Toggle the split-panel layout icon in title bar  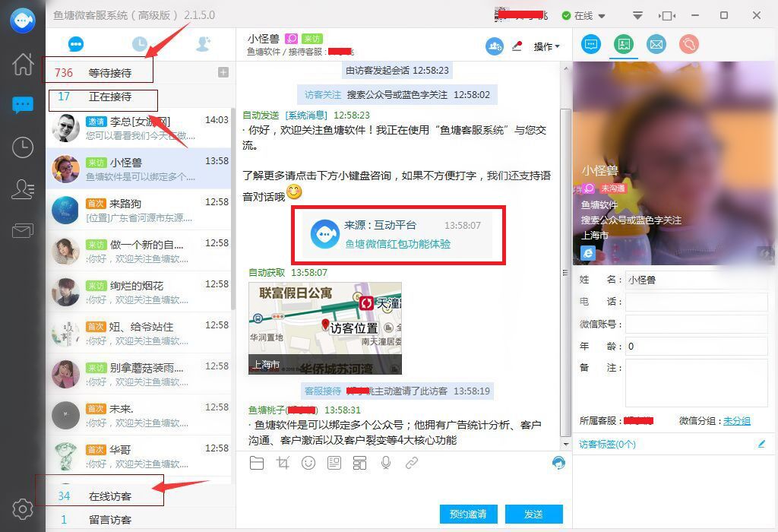pyautogui.click(x=667, y=16)
